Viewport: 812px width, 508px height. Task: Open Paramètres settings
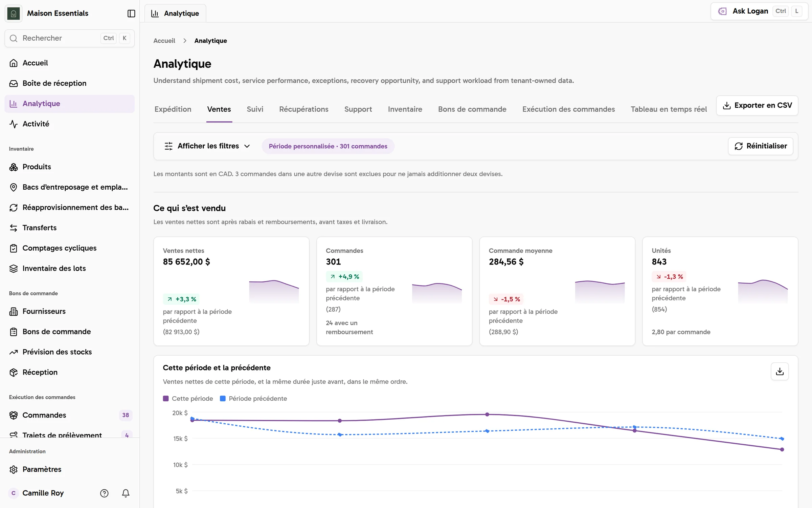(x=69, y=469)
